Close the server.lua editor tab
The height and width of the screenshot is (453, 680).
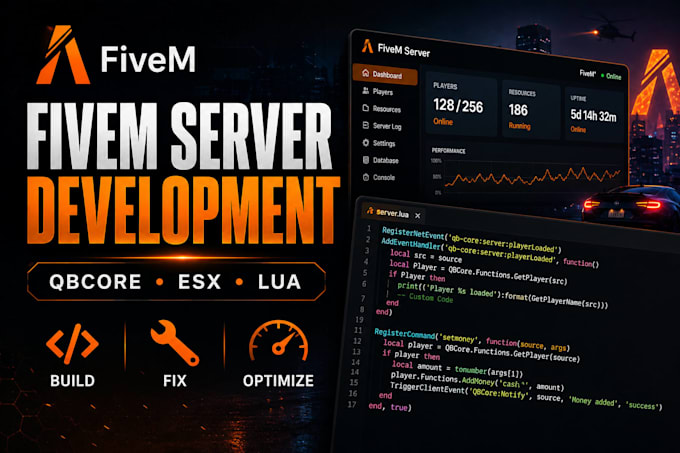(x=417, y=215)
